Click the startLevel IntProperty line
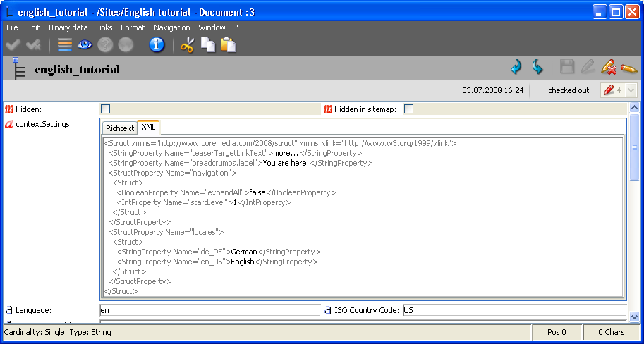This screenshot has height=344, width=644. click(204, 202)
